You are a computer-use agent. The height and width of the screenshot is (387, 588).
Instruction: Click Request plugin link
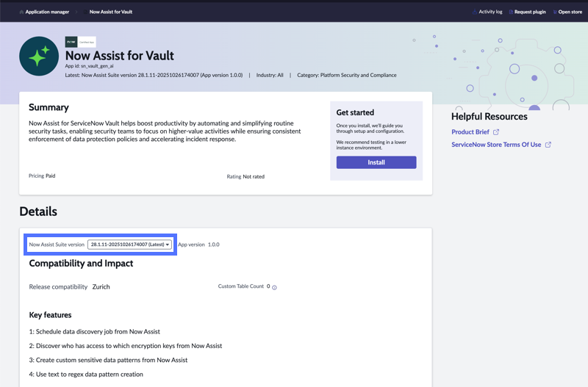[x=530, y=12]
